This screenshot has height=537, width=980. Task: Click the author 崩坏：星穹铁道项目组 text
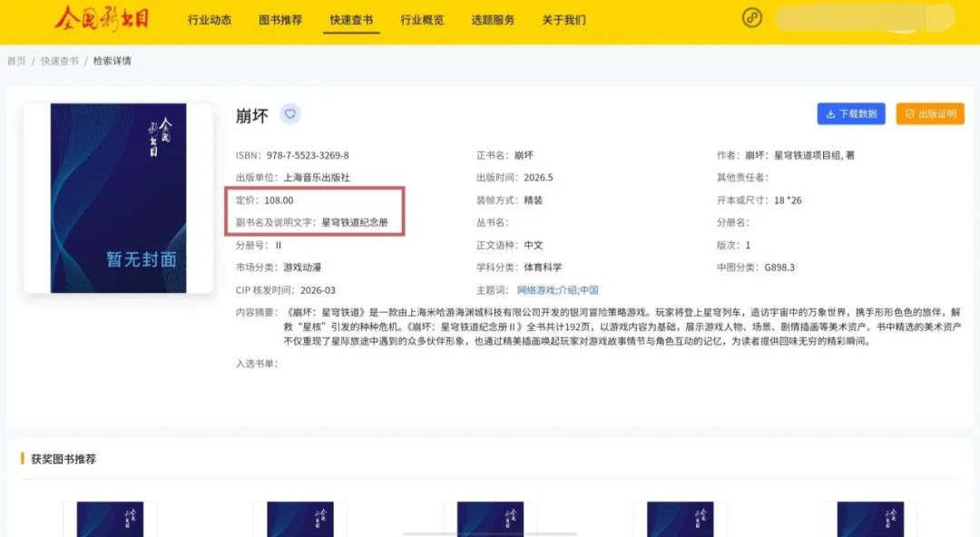tap(793, 155)
